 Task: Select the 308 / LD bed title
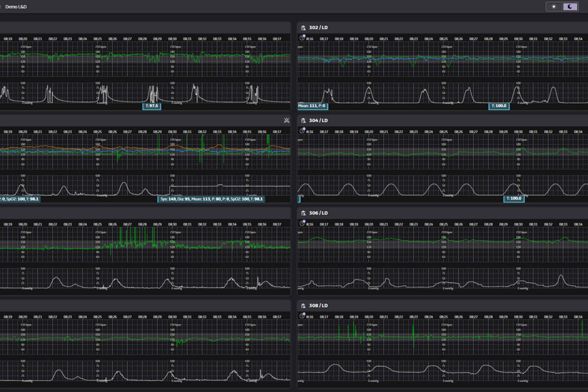tap(318, 306)
